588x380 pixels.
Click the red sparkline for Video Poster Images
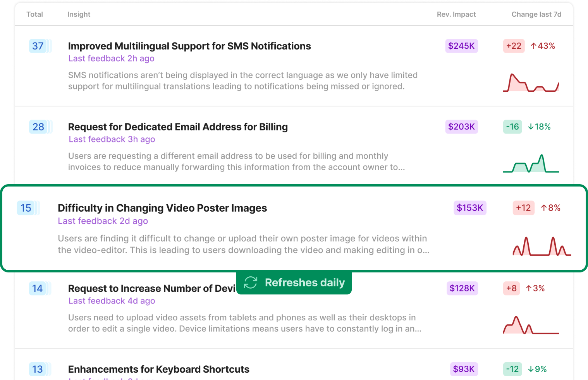tap(542, 246)
